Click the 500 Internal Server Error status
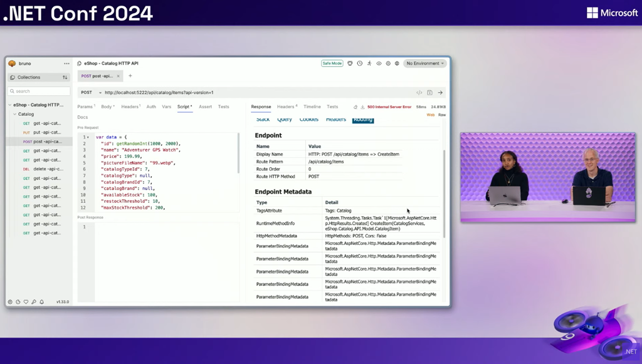Screen dimensions: 642x364 click(389, 107)
